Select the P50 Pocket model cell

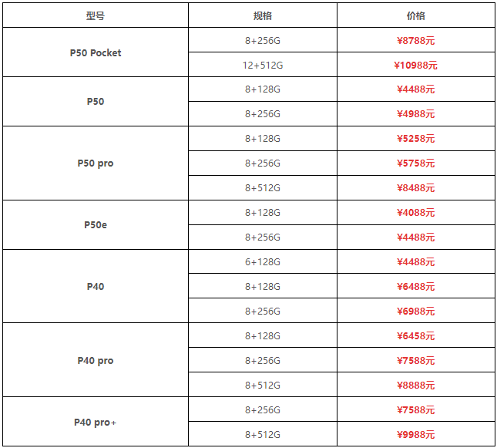96,52
